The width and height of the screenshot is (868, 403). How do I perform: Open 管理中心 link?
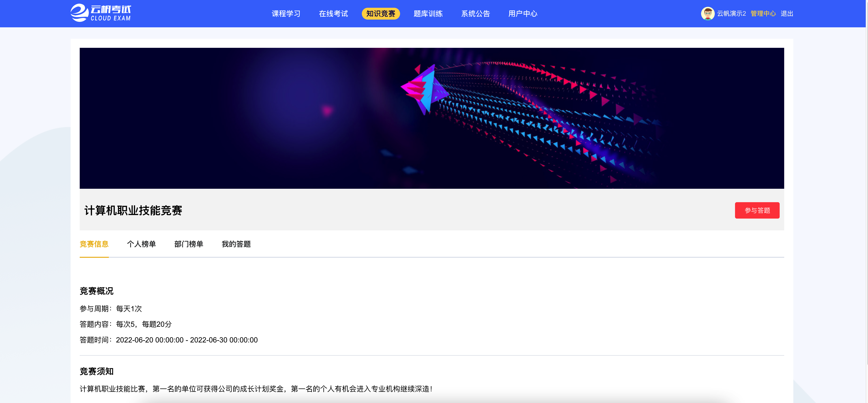click(x=763, y=13)
